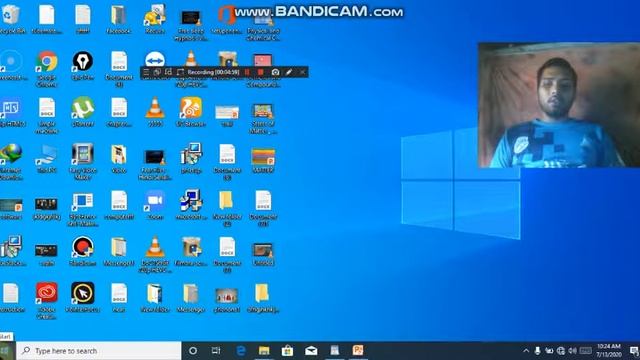This screenshot has height=360, width=640.
Task: Activate the Bandicam drawing pencil tool
Action: click(289, 72)
